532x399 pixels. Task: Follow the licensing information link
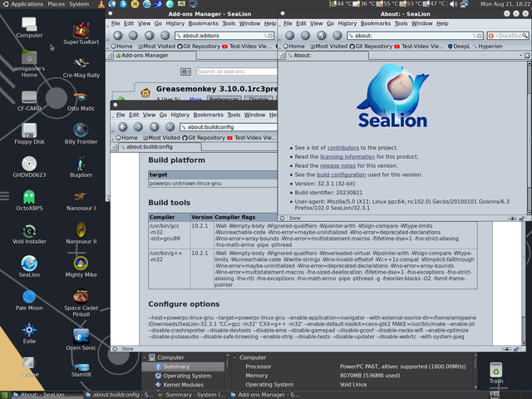[347, 157]
